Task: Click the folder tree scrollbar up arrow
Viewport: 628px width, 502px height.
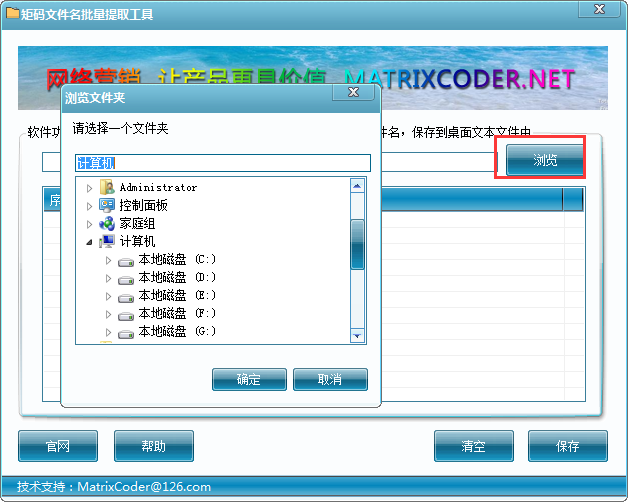Action: (x=357, y=185)
